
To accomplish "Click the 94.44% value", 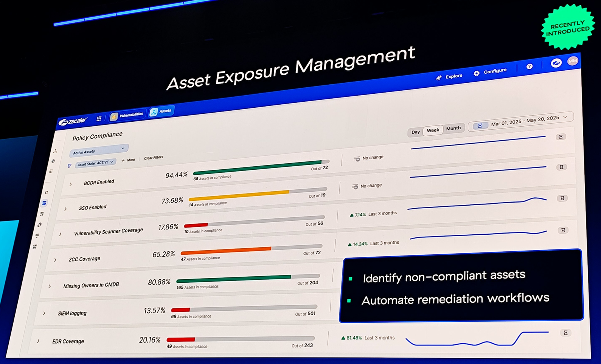I will (x=176, y=175).
